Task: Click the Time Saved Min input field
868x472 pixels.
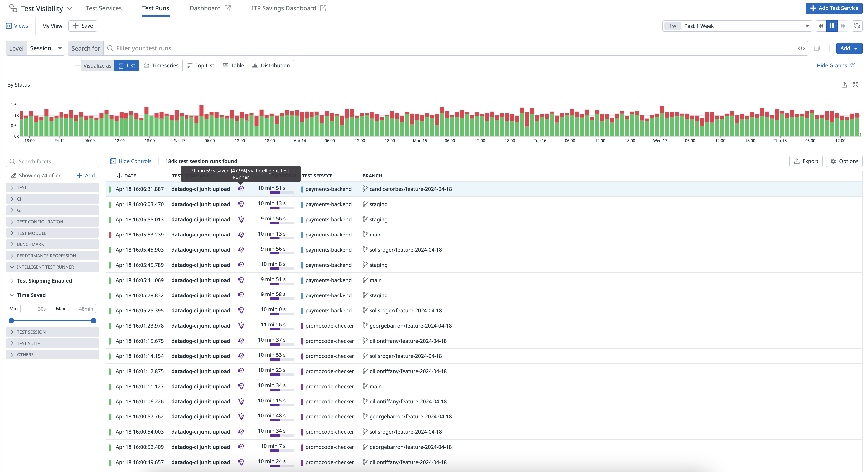Action: (34, 309)
